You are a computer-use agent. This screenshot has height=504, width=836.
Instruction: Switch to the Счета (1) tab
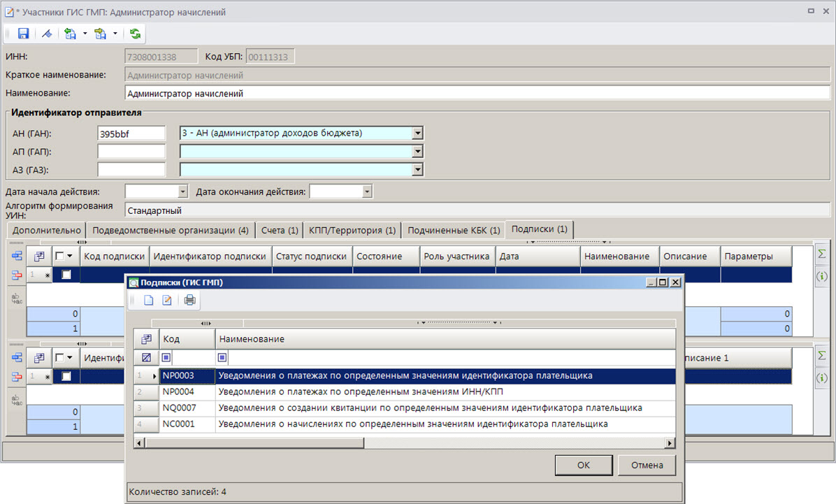[x=279, y=230]
